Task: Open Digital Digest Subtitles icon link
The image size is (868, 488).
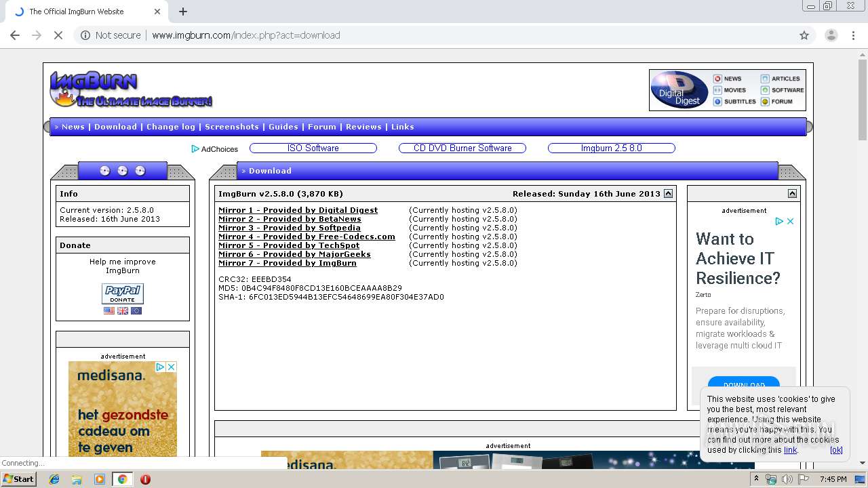Action: click(734, 102)
